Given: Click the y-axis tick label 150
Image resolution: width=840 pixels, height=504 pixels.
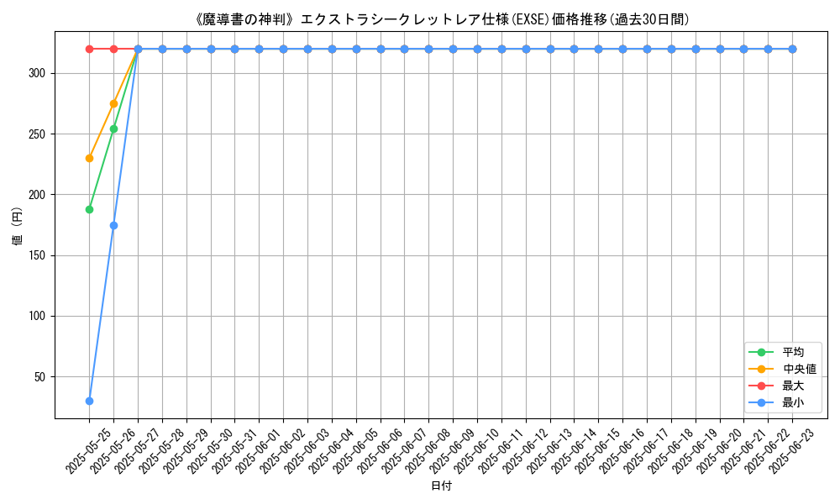Looking at the screenshot, I should [x=36, y=256].
